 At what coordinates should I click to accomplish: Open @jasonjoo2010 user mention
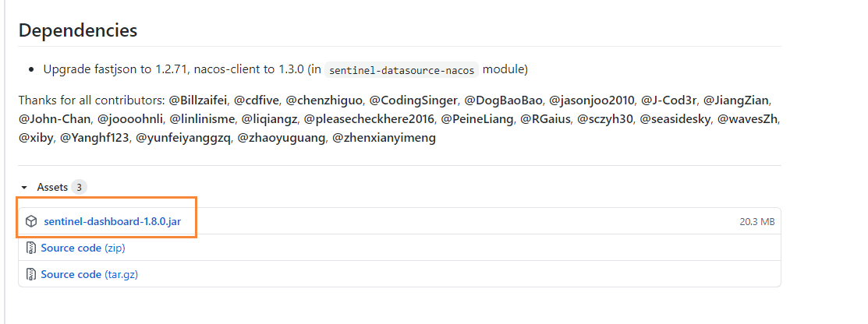pos(592,100)
